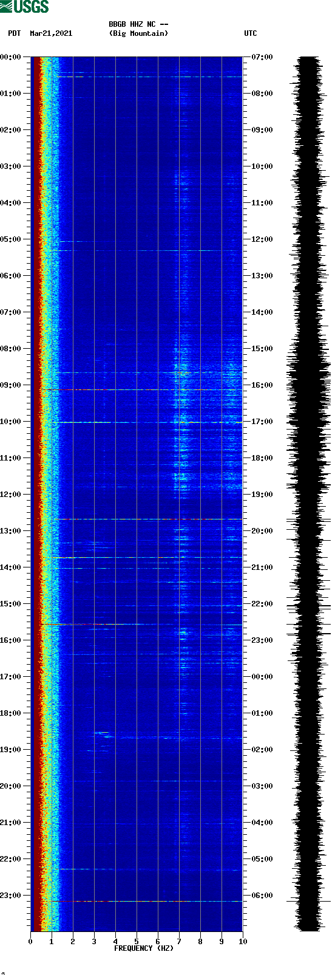Click the 12:00 PDT time label
This screenshot has width=335, height=980.
11,495
